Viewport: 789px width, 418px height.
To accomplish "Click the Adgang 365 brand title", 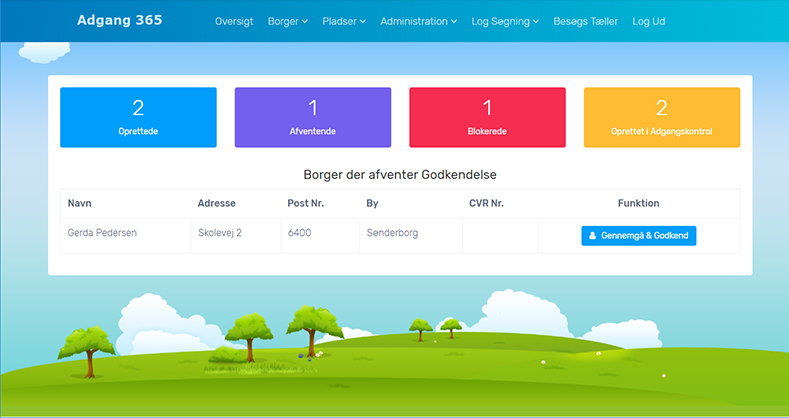I will [119, 20].
